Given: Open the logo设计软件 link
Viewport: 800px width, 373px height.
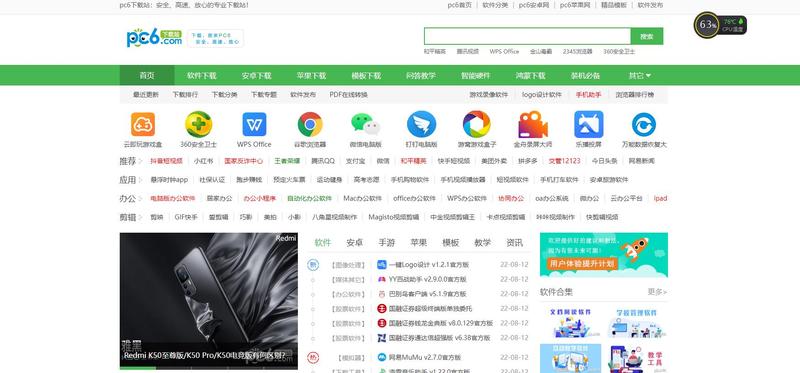Looking at the screenshot, I should pyautogui.click(x=541, y=94).
